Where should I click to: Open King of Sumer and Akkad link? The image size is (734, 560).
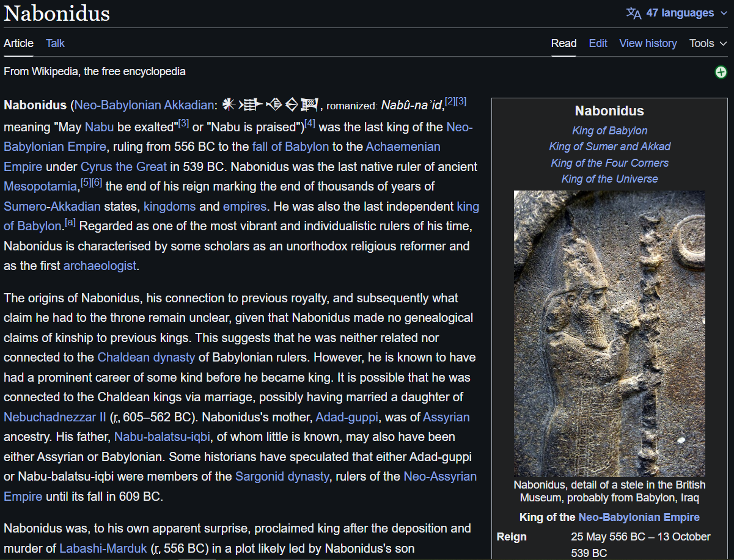609,147
